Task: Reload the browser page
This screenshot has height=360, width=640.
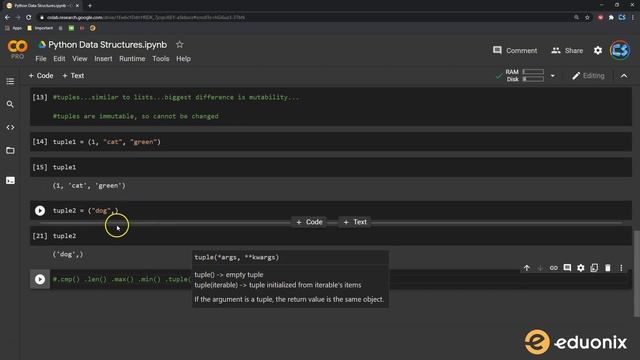Action: point(29,18)
